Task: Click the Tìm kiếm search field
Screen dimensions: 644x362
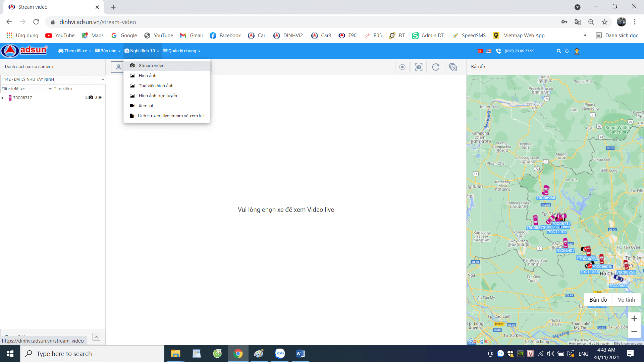Action: (79, 89)
